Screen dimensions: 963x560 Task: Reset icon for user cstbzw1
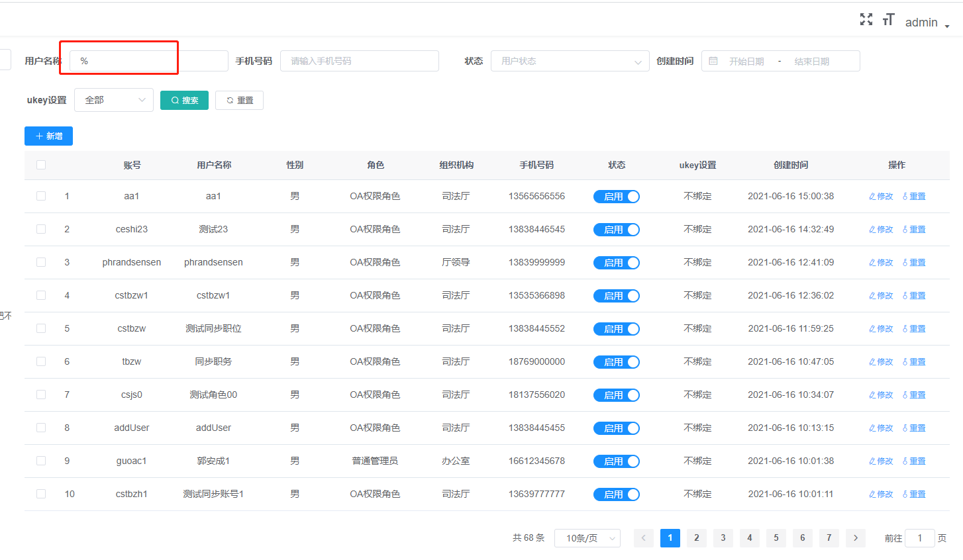(914, 296)
